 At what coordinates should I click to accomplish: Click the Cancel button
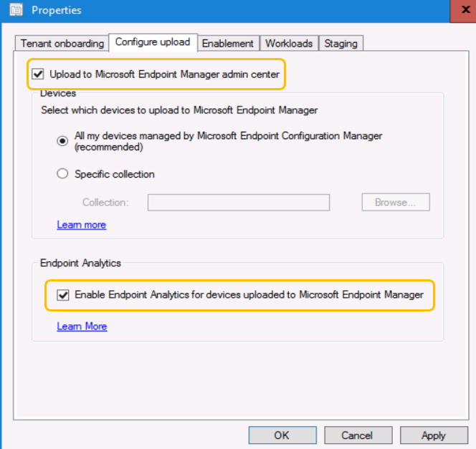click(x=358, y=435)
